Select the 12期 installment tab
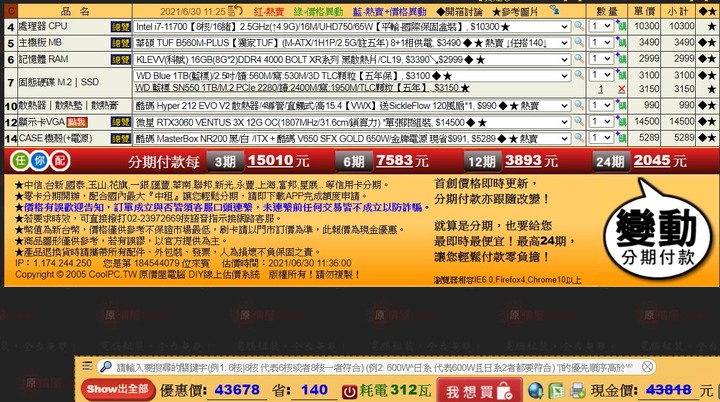This screenshot has height=402, width=720. pos(482,161)
